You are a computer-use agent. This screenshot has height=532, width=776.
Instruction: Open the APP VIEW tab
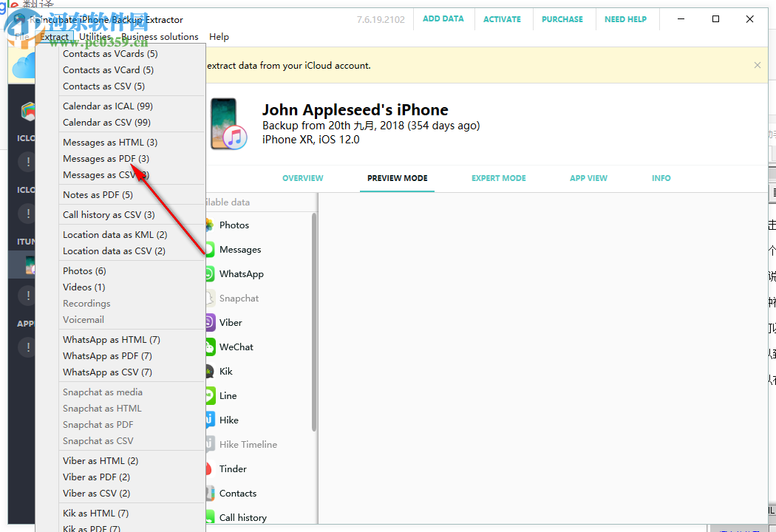click(588, 178)
